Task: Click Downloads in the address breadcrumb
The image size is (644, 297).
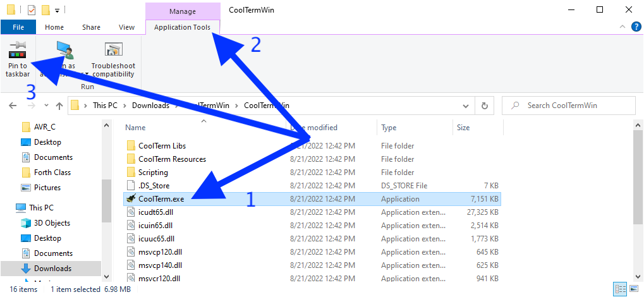Action: coord(151,106)
